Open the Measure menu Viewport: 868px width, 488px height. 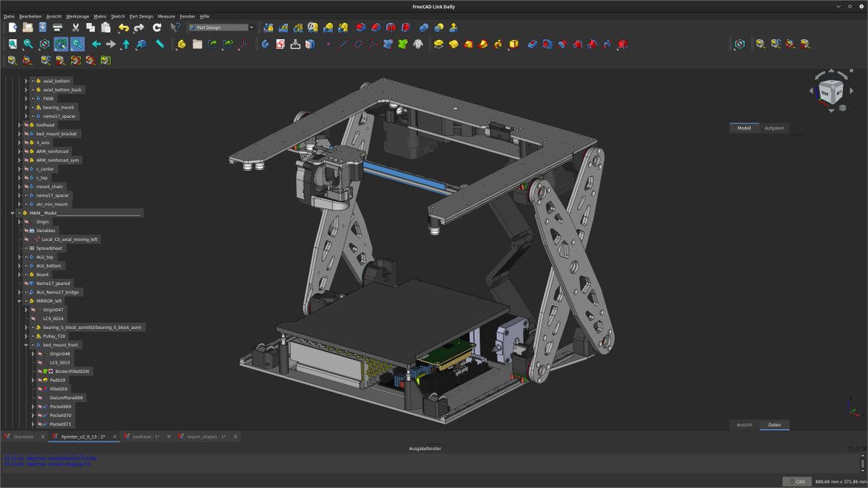[x=166, y=16]
